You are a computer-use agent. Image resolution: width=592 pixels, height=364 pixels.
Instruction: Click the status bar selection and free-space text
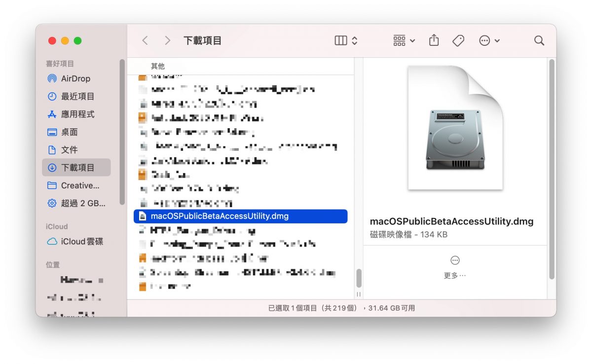[341, 308]
